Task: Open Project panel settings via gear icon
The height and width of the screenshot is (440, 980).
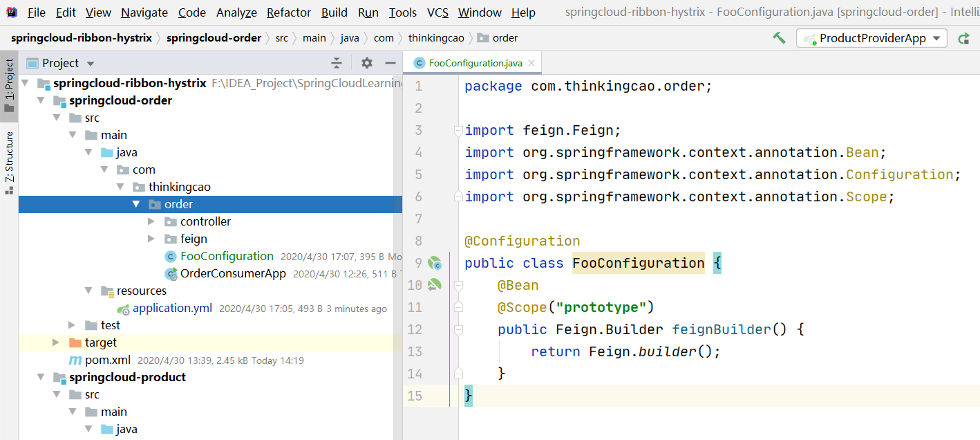Action: click(x=366, y=62)
